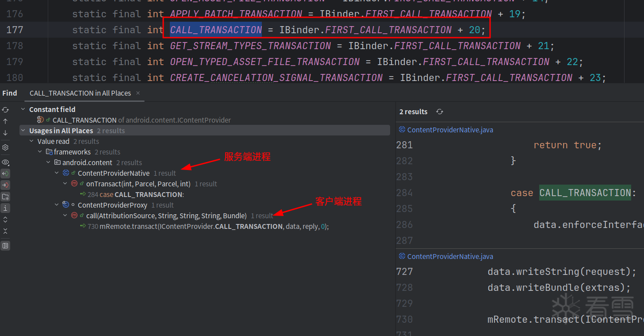The image size is (644, 336).
Task: Toggle the preview usages panel button
Action: [5, 245]
